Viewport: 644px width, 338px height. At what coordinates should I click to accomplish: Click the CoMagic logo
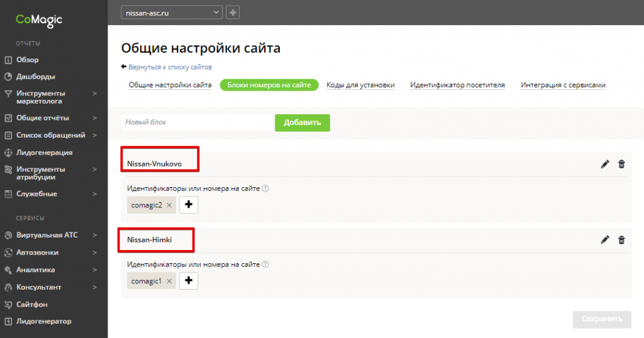(38, 21)
